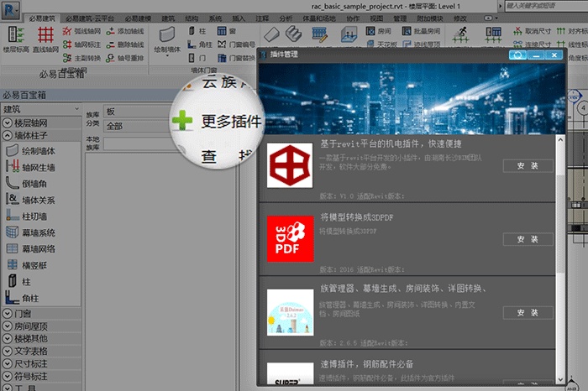The image size is (588, 391).
Task: Click the 批量房间 ribbon tool
Action: click(x=422, y=31)
